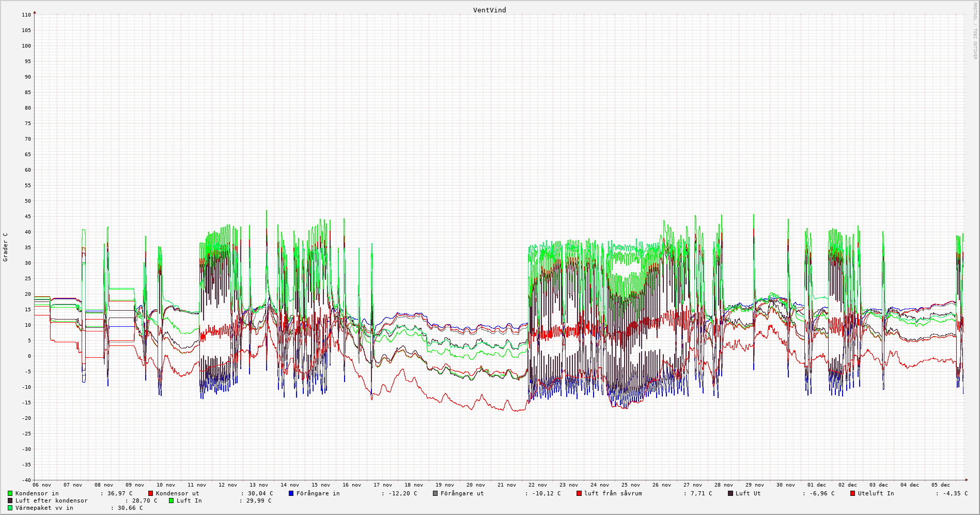The height and width of the screenshot is (515, 980).
Task: Click the blue Förångare in legend swatch
Action: coord(291,493)
